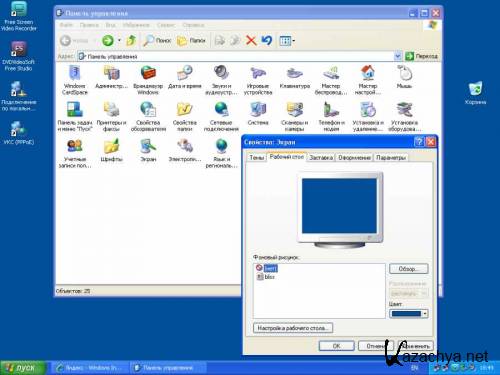Click the Отмена button
The height and width of the screenshot is (375, 500).
pos(376,346)
